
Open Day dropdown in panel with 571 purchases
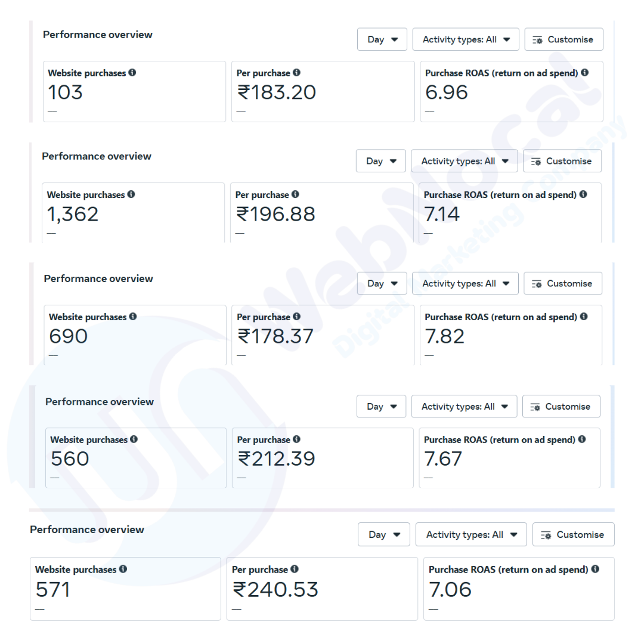(x=383, y=534)
